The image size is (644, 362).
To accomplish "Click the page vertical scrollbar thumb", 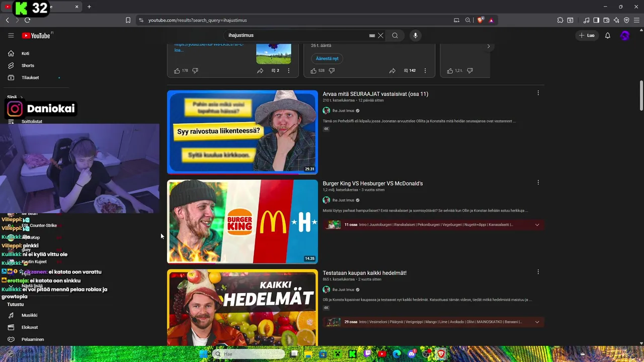I will 641,96.
